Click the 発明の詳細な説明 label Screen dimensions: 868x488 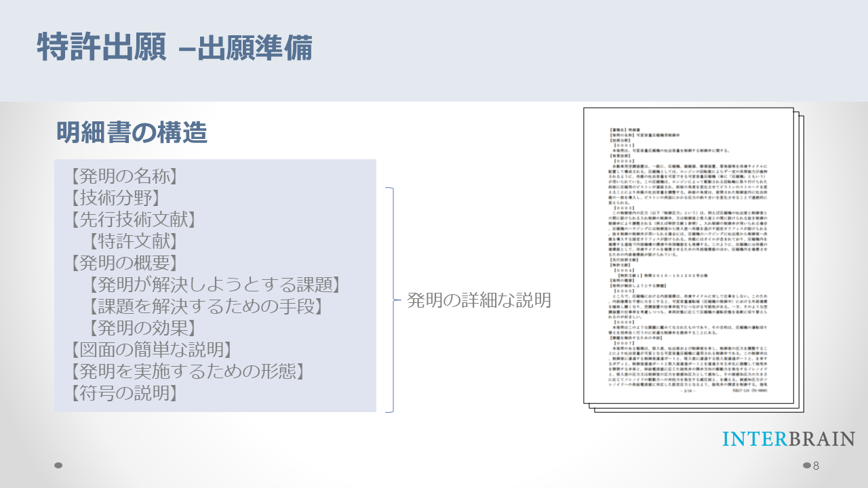(x=479, y=300)
